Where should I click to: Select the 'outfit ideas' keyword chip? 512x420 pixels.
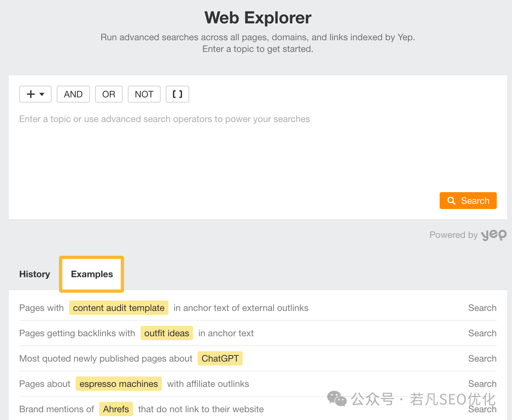pos(167,333)
